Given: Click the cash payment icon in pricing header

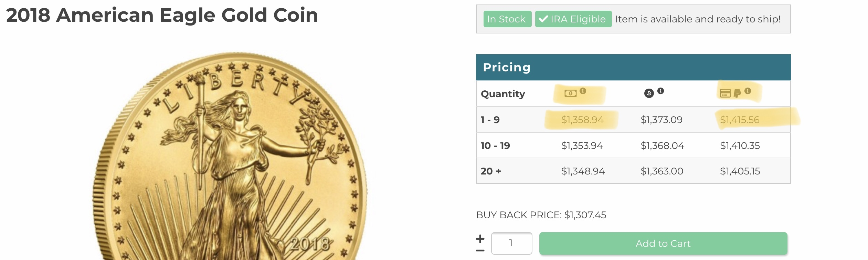Looking at the screenshot, I should click(x=570, y=93).
